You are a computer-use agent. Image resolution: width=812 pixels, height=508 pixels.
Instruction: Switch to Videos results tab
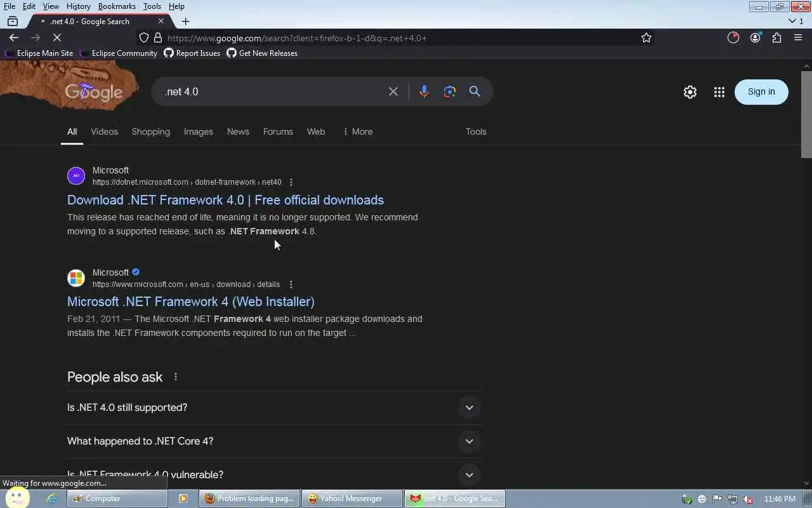click(x=104, y=131)
